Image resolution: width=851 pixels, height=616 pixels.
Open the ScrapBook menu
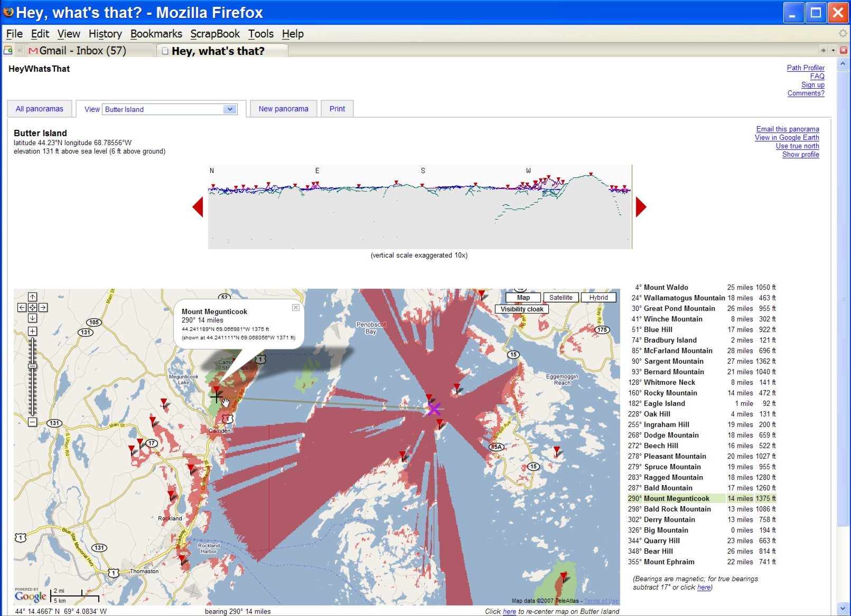pos(215,34)
